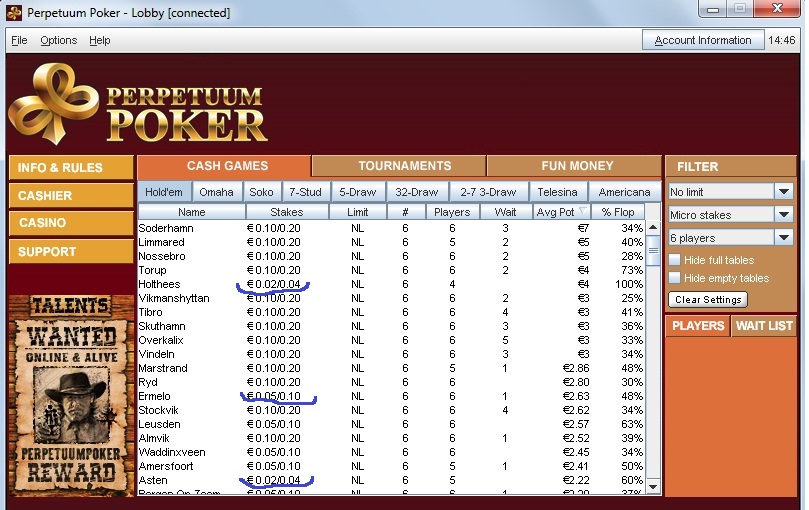
Task: Click the Talents Wanted reward poster
Action: coord(71,395)
